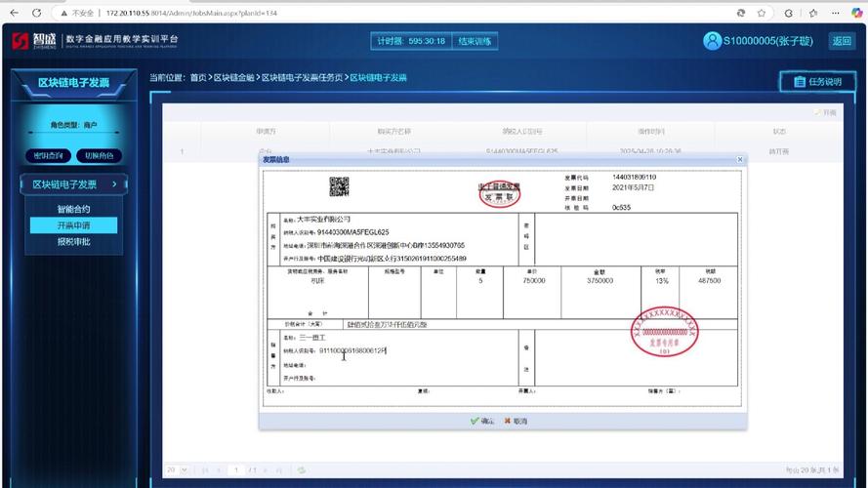Click the round red invoice seal stamp

tap(665, 334)
